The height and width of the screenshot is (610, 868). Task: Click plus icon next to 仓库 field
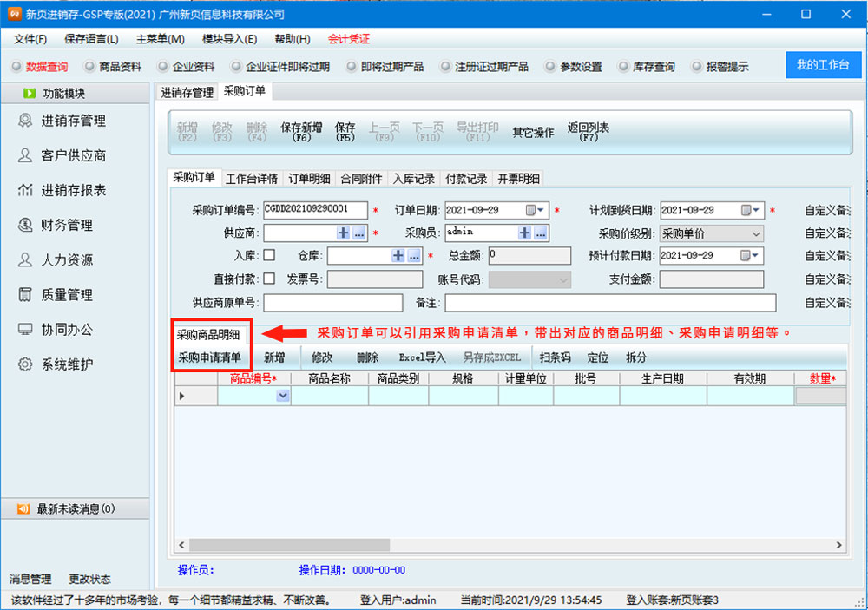(x=398, y=256)
